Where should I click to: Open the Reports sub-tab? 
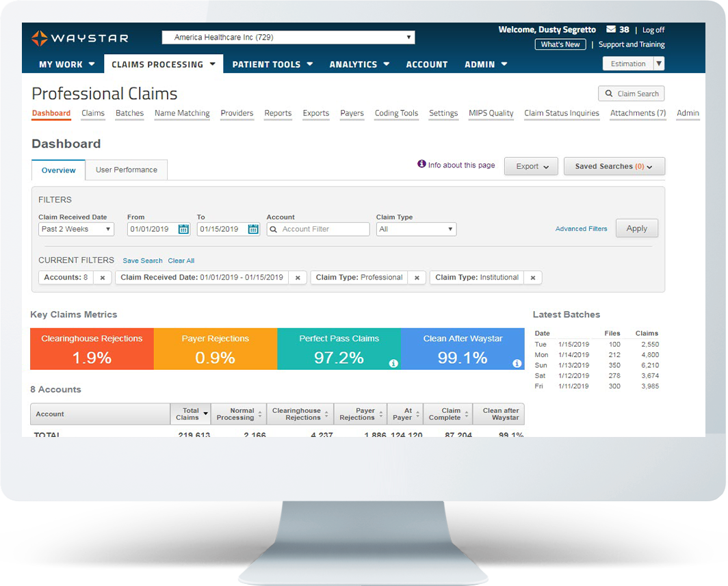click(278, 114)
